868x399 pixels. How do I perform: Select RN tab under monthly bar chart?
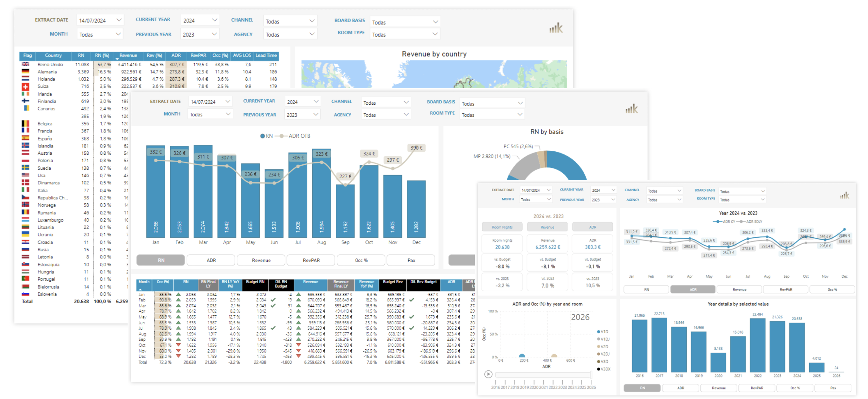point(161,260)
